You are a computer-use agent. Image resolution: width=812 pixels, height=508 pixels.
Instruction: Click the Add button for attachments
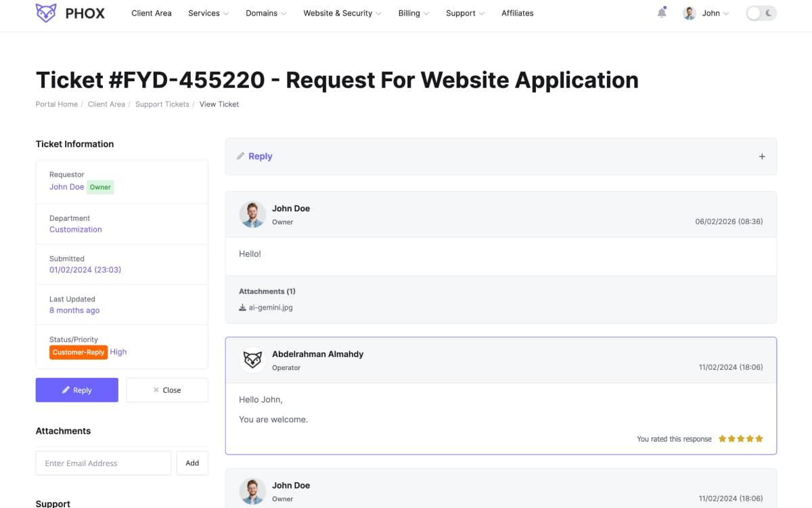[192, 463]
